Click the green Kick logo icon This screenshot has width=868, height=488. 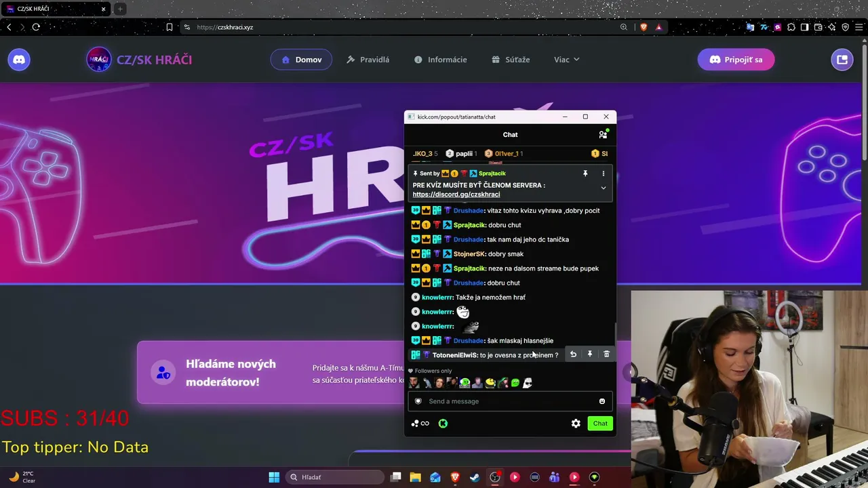coord(443,424)
